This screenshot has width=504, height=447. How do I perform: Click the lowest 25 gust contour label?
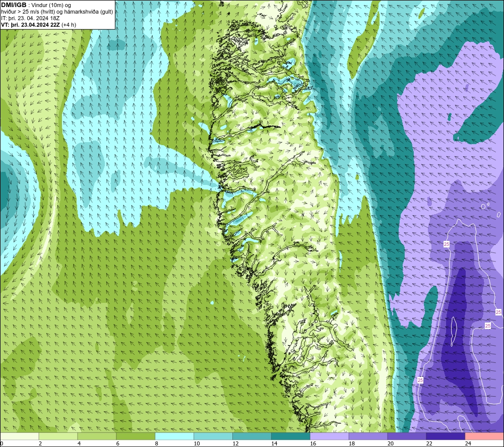click(x=420, y=380)
